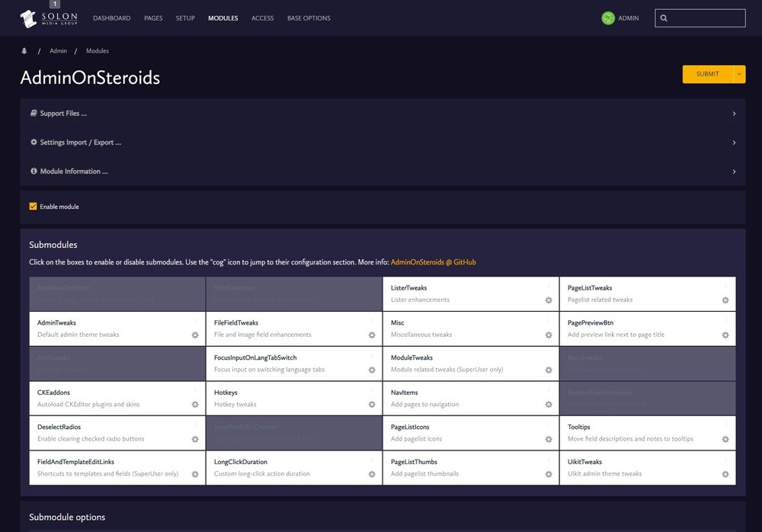762x532 pixels.
Task: Click the yellow Submit button
Action: click(x=707, y=74)
